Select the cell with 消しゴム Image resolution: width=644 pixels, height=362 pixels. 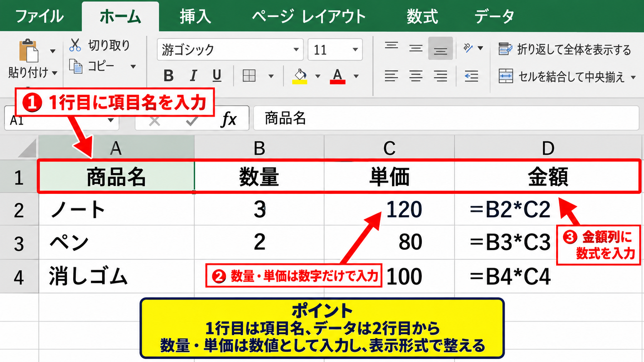click(117, 277)
